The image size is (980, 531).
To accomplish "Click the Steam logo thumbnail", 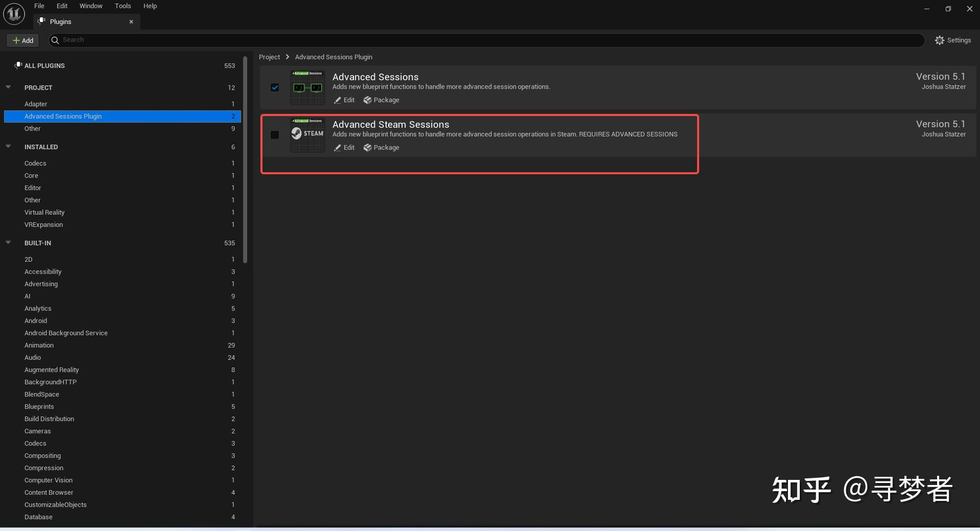I will click(307, 134).
